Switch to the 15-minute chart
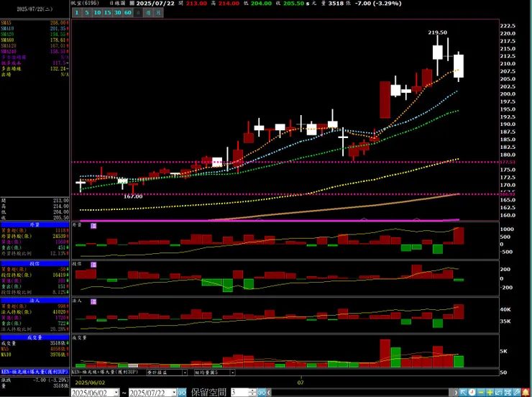This screenshot has width=532, height=397. point(107,12)
